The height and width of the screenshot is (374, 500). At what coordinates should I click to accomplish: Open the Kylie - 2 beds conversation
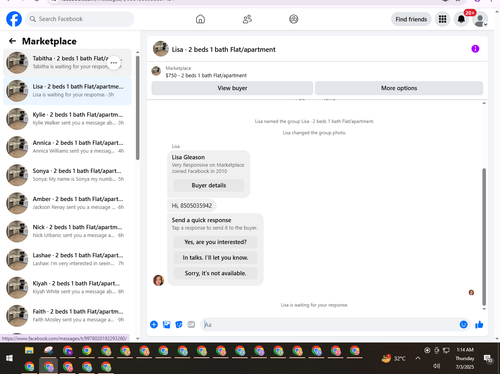pos(67,119)
